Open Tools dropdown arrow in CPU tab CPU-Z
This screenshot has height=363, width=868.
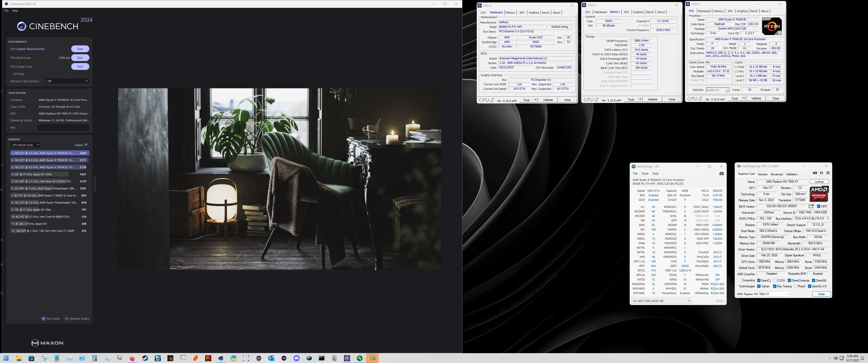[x=744, y=98]
